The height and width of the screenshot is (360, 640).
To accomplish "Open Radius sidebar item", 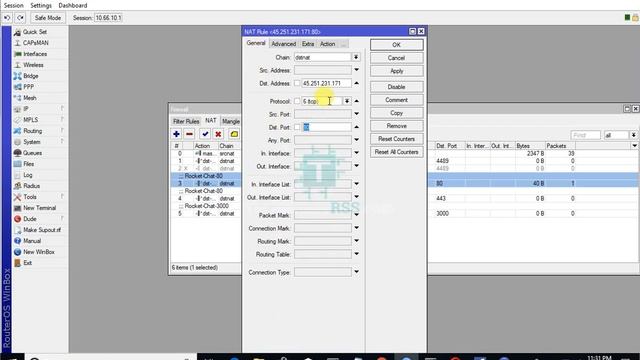I will pyautogui.click(x=31, y=186).
